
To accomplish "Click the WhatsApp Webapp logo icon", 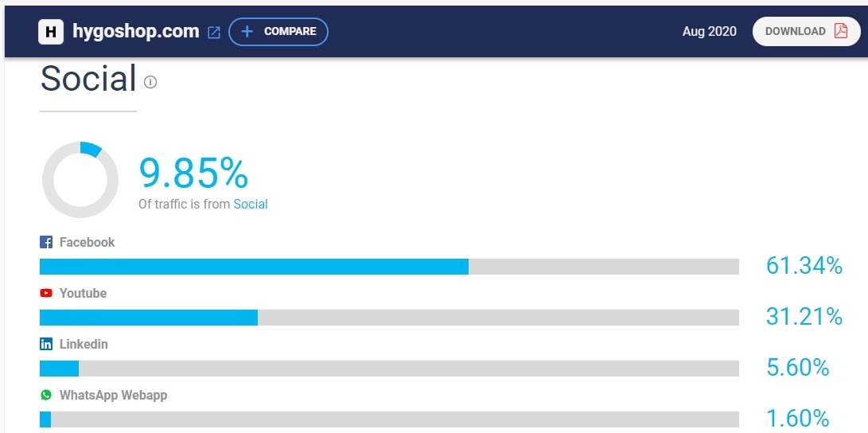I will (46, 395).
